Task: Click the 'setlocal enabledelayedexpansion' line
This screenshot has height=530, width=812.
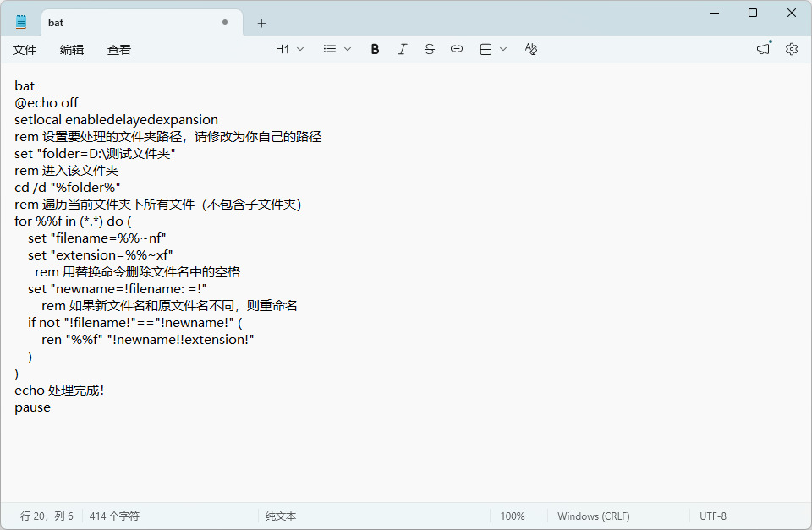Action: point(117,119)
